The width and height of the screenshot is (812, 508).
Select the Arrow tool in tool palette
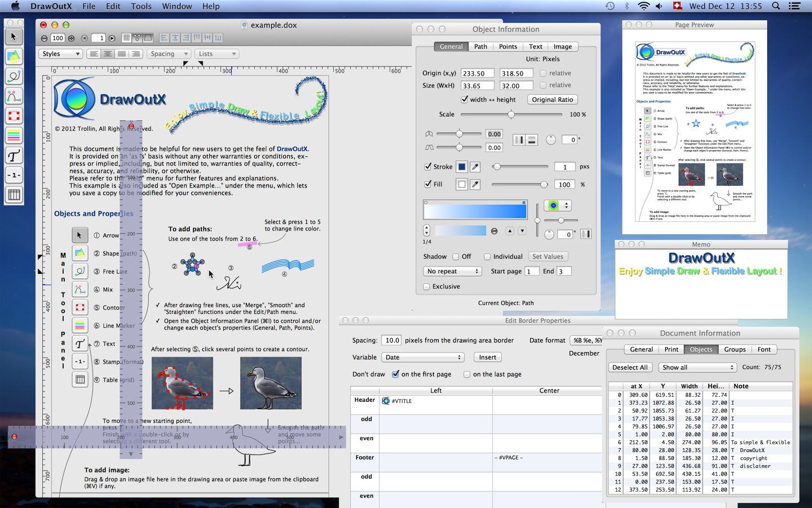click(14, 37)
